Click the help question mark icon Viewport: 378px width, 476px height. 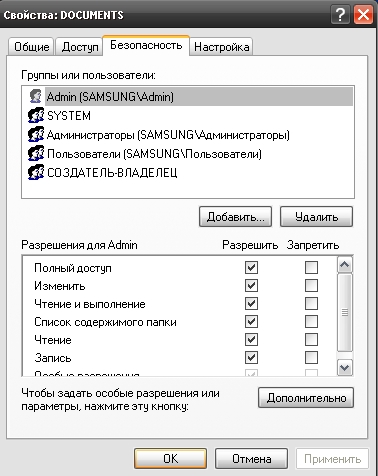tap(340, 15)
